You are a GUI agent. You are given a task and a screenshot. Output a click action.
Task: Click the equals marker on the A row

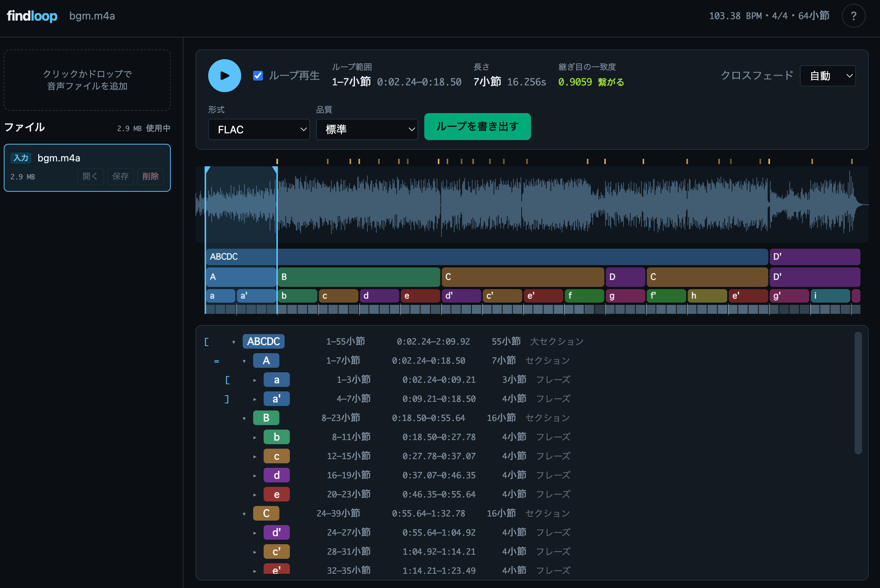216,361
